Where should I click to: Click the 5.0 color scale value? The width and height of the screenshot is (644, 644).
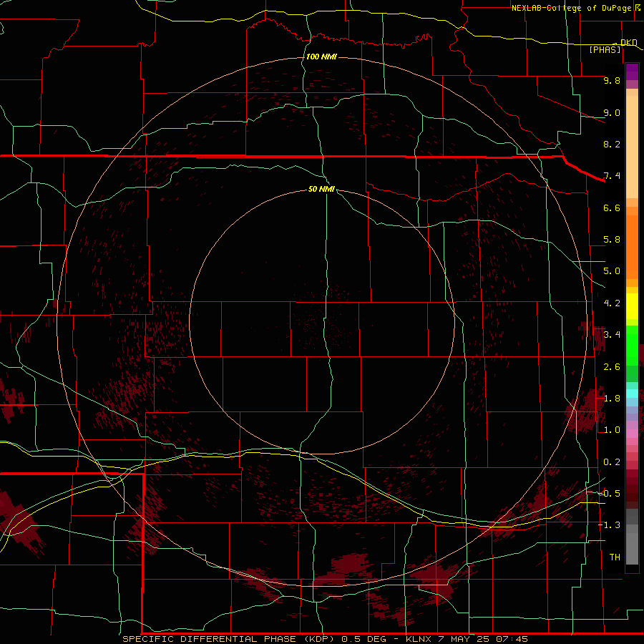click(612, 271)
